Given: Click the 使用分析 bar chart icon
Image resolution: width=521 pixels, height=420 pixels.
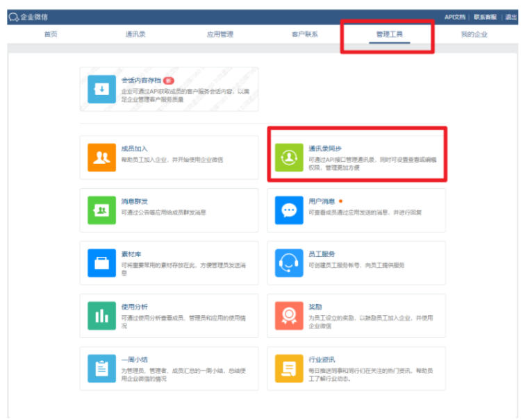Looking at the screenshot, I should 101,315.
